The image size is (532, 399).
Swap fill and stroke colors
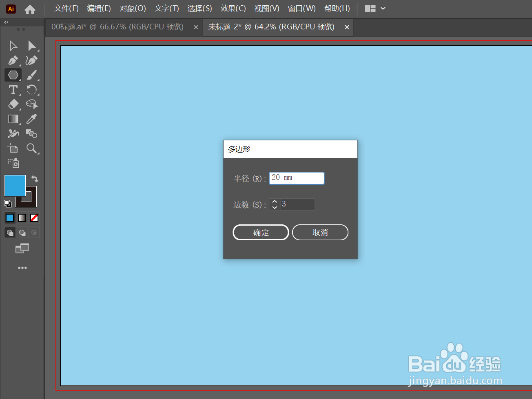pos(35,179)
